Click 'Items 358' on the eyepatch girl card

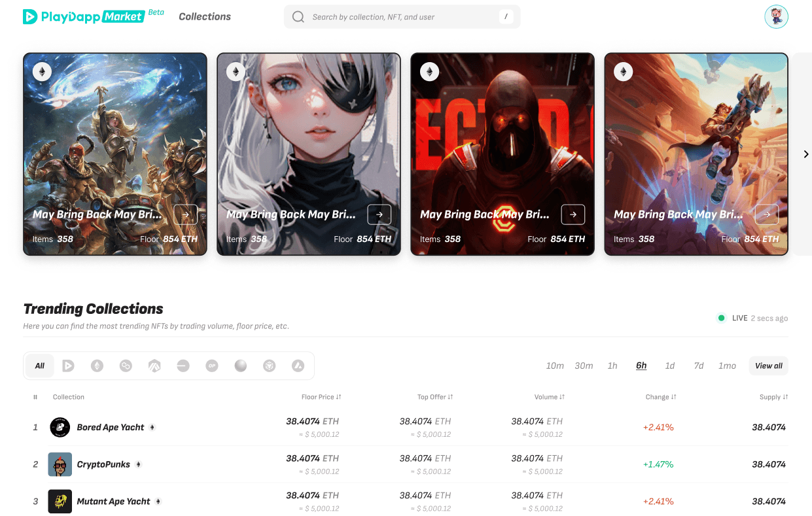(247, 239)
